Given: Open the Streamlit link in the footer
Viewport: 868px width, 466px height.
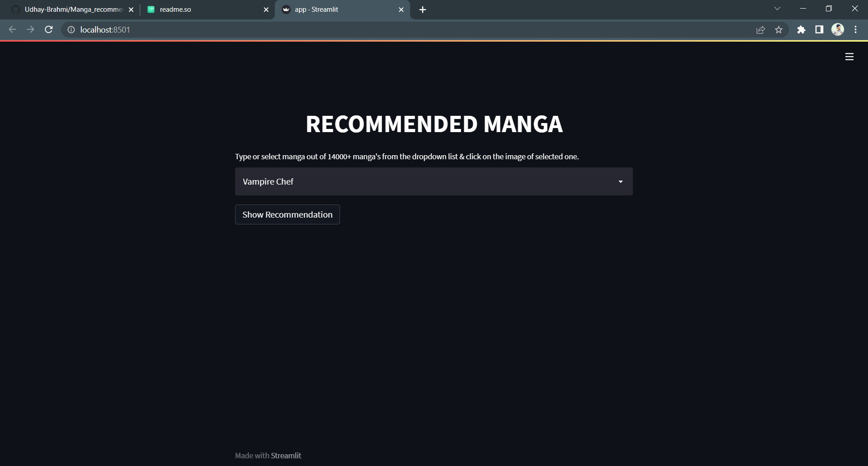Looking at the screenshot, I should point(286,456).
